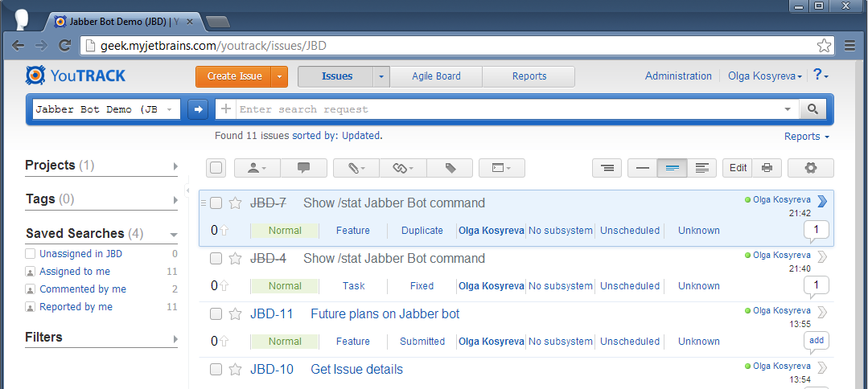This screenshot has height=389, width=868.
Task: Open the gear settings button
Action: [x=810, y=168]
